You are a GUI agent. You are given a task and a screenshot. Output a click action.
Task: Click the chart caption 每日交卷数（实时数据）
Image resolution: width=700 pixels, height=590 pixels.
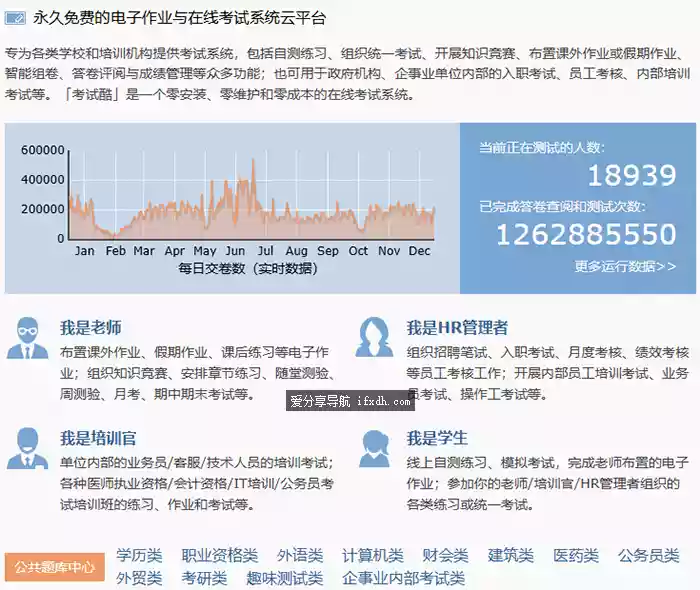[x=248, y=269]
